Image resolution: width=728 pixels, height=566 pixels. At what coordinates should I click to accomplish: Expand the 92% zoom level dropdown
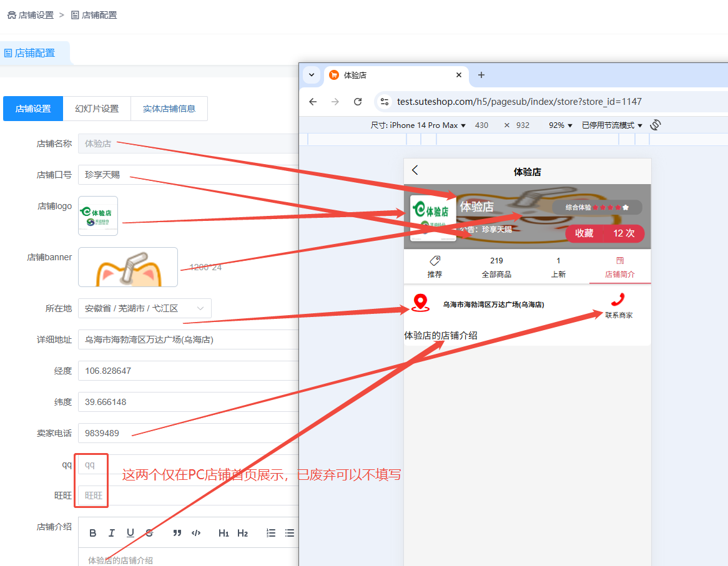560,125
